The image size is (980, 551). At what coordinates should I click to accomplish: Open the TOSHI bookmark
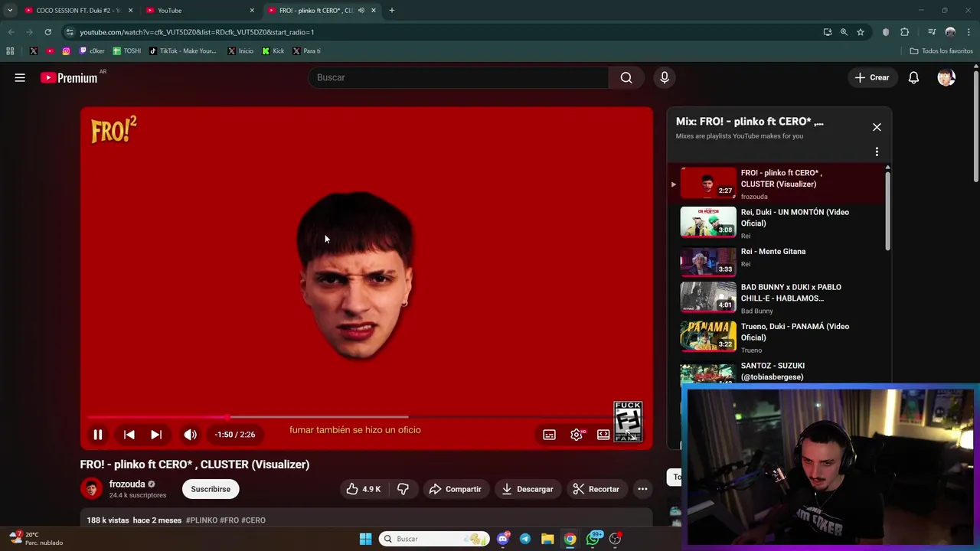tap(127, 51)
